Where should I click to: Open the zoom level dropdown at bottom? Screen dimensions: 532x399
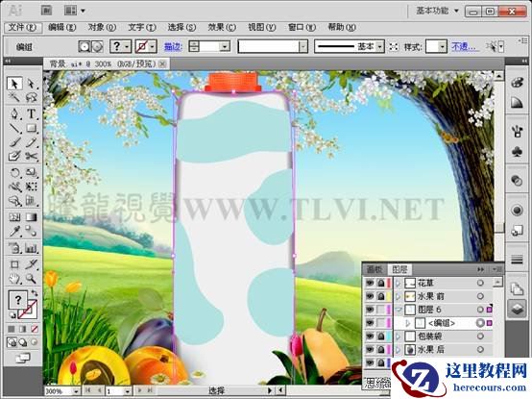click(x=76, y=391)
